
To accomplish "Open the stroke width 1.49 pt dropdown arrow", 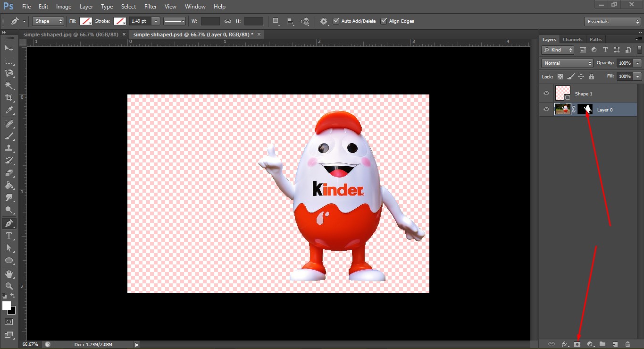I will [x=156, y=21].
